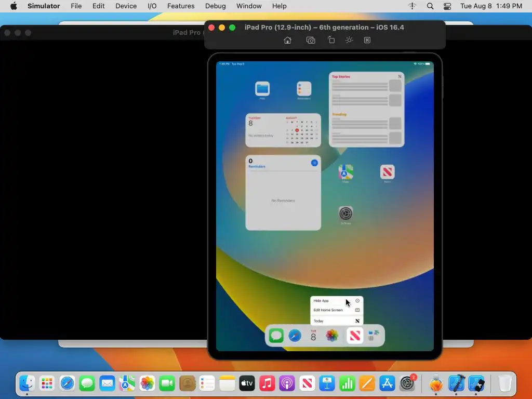Open Keynote in the Mac Dock
This screenshot has height=399, width=532.
coord(327,383)
